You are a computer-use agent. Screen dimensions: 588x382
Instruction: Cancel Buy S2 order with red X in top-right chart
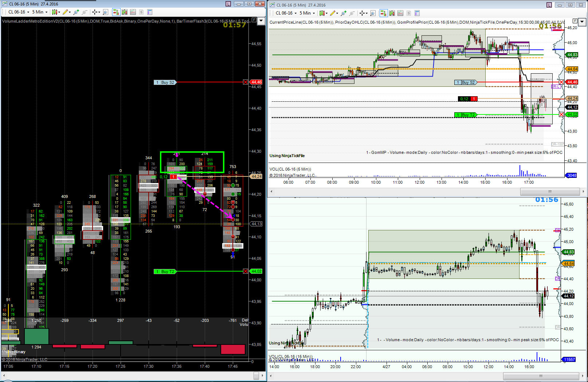[561, 82]
